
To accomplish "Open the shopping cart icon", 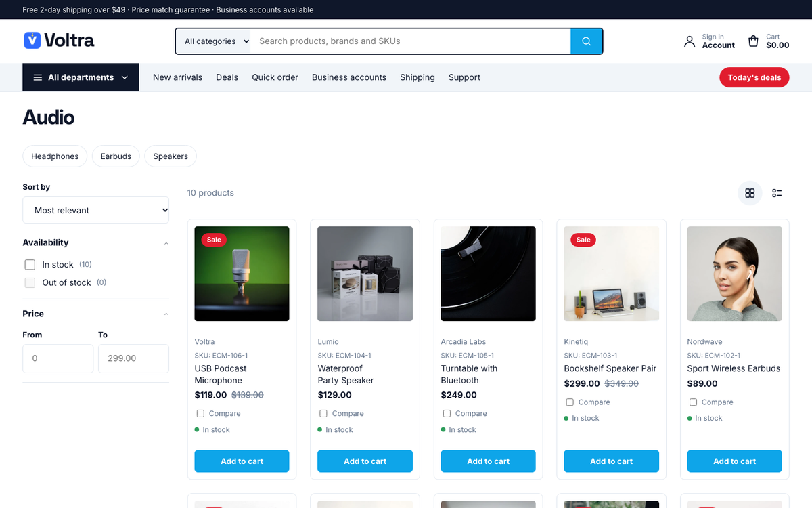I will (753, 41).
